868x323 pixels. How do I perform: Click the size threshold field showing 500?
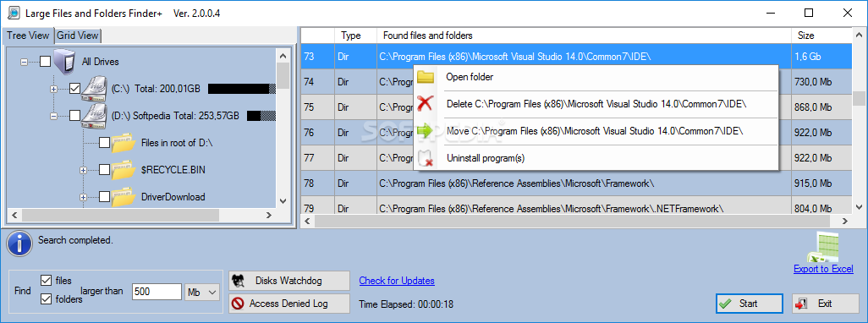pyautogui.click(x=157, y=292)
